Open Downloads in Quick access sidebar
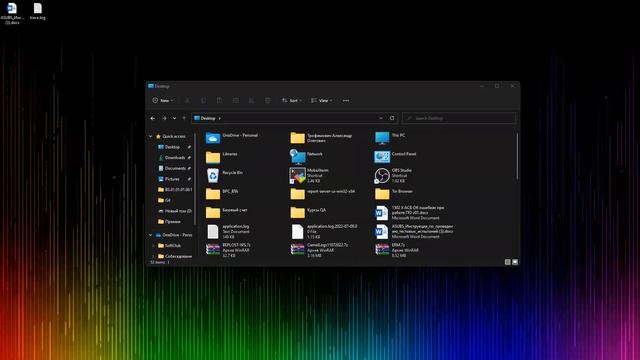Image resolution: width=640 pixels, height=360 pixels. tap(175, 158)
